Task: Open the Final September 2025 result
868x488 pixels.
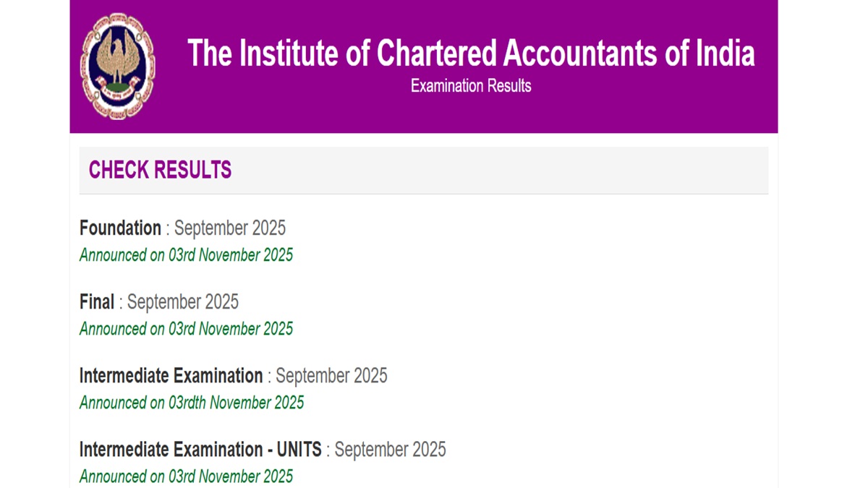Action: [96, 301]
